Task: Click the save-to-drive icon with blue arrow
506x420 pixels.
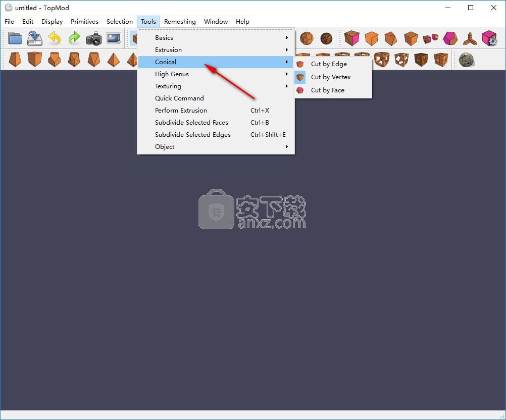Action: tap(35, 38)
